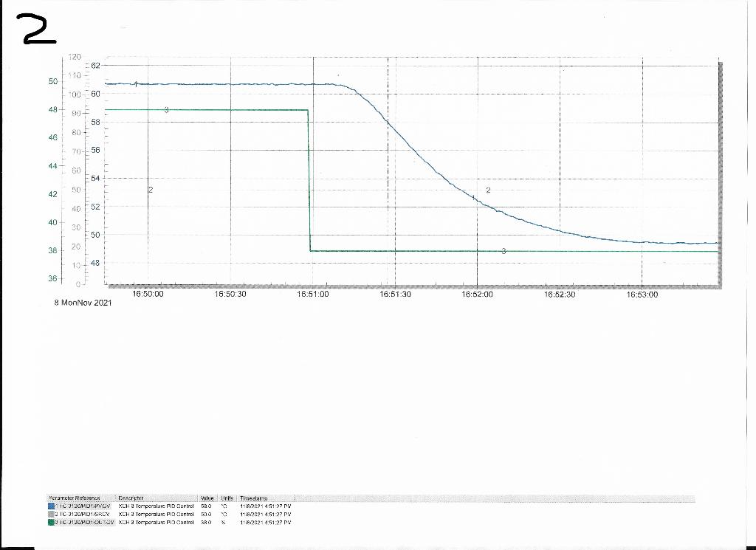
Task: Click the blue swatch for TC-3120/PID1/PV.CV
Action: coord(50,506)
